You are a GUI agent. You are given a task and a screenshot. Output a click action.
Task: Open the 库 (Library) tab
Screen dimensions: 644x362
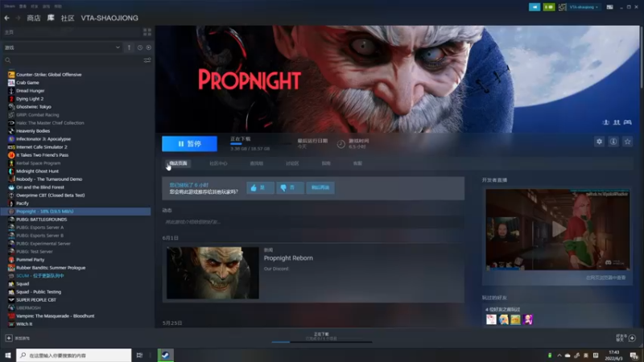[x=51, y=18]
